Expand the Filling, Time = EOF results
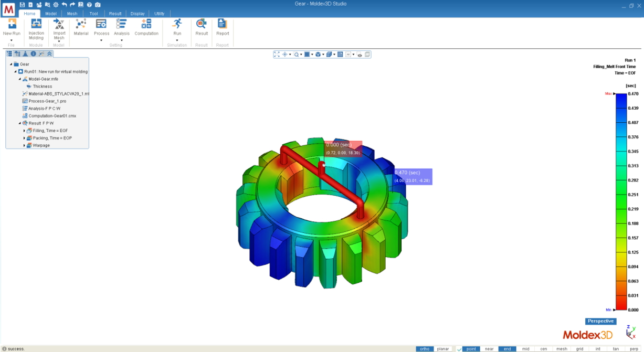This screenshot has width=644, height=352. tap(24, 131)
